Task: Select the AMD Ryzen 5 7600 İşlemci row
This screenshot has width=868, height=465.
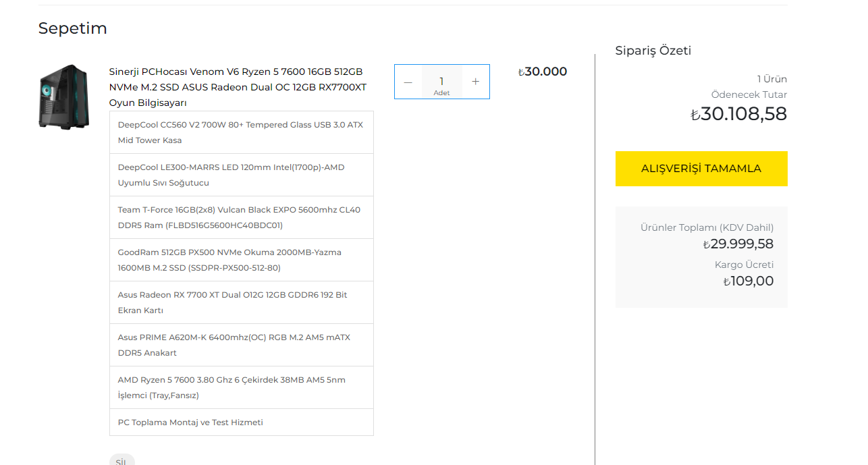Action: tap(242, 387)
